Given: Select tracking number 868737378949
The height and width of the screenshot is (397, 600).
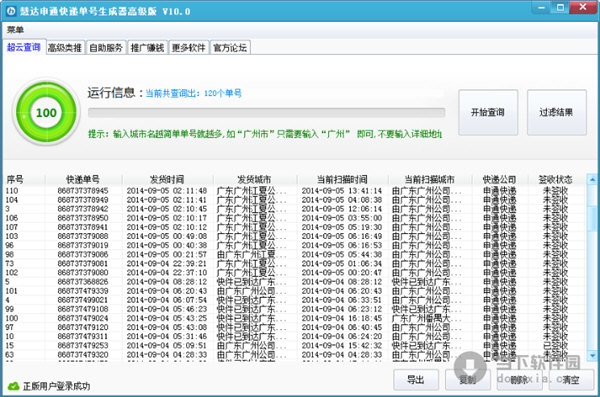Looking at the screenshot, I should [x=83, y=200].
